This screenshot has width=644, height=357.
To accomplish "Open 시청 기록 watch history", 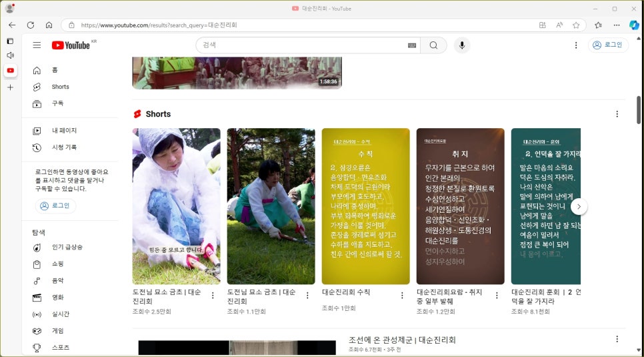I will click(x=70, y=147).
